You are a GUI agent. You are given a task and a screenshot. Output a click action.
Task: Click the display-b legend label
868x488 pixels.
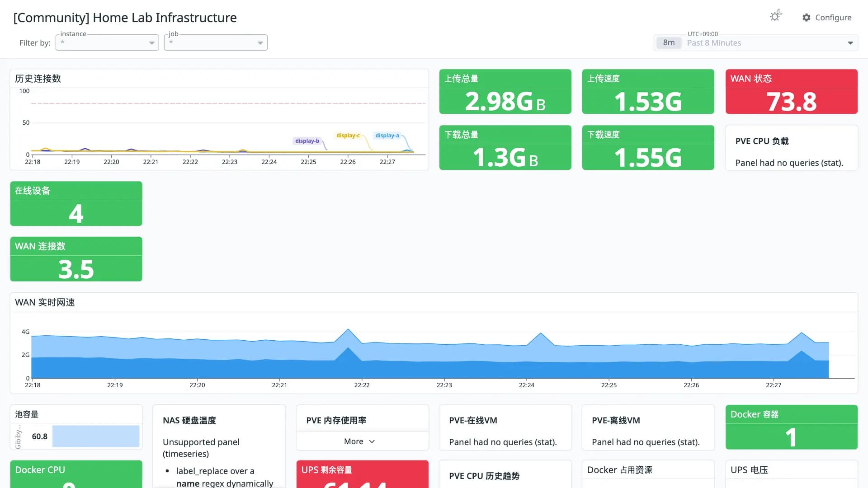pyautogui.click(x=307, y=141)
